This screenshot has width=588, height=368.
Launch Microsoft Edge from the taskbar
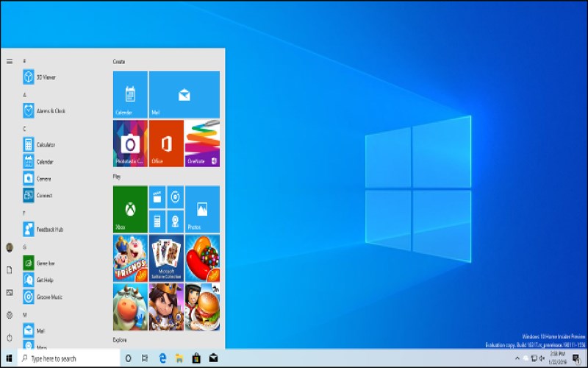(x=162, y=358)
